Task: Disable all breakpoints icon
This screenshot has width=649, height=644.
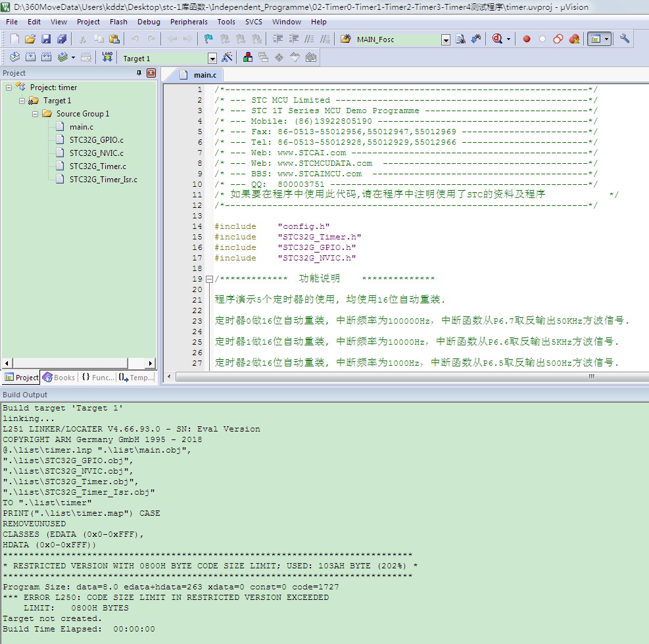Action: pos(558,39)
